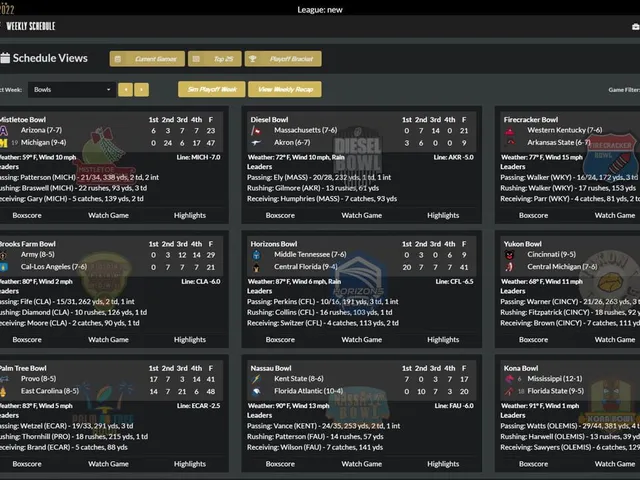View Highlights for Diesel Bowl
The width and height of the screenshot is (640, 480).
[x=443, y=215]
